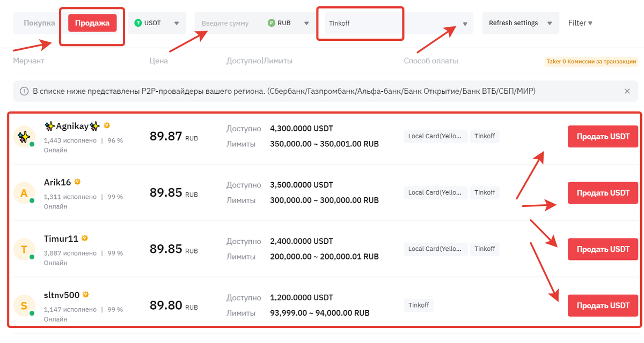This screenshot has height=343, width=644.
Task: Click the Taker 0 commission badge
Action: (591, 61)
